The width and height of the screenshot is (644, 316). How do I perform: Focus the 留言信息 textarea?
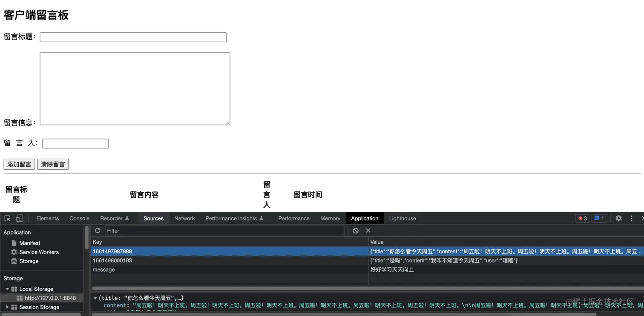[x=135, y=89]
